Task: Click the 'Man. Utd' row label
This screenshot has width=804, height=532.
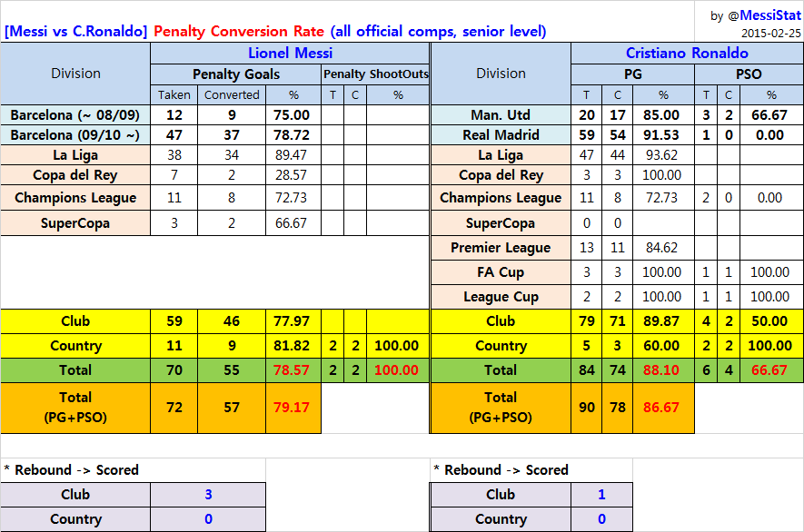Action: pos(501,114)
